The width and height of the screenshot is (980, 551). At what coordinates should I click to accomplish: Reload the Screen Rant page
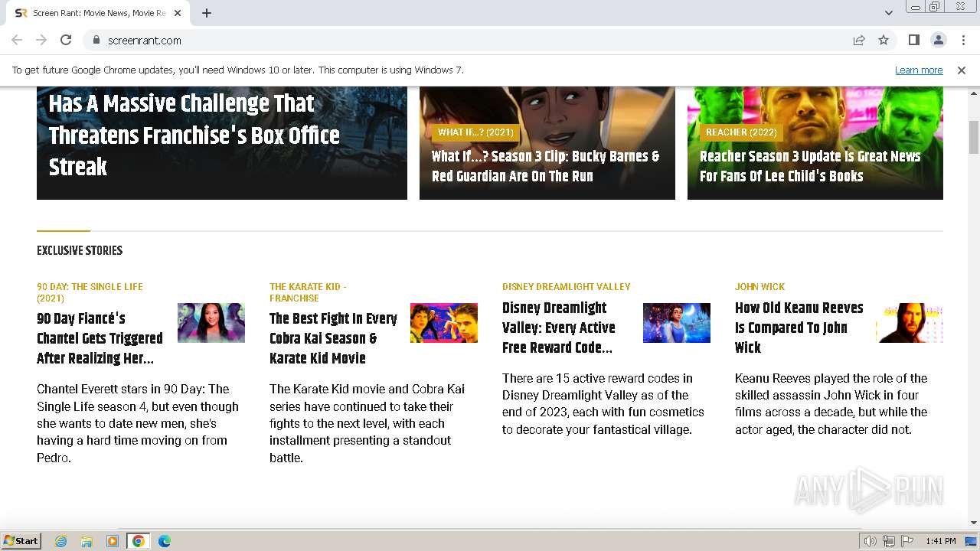coord(66,40)
